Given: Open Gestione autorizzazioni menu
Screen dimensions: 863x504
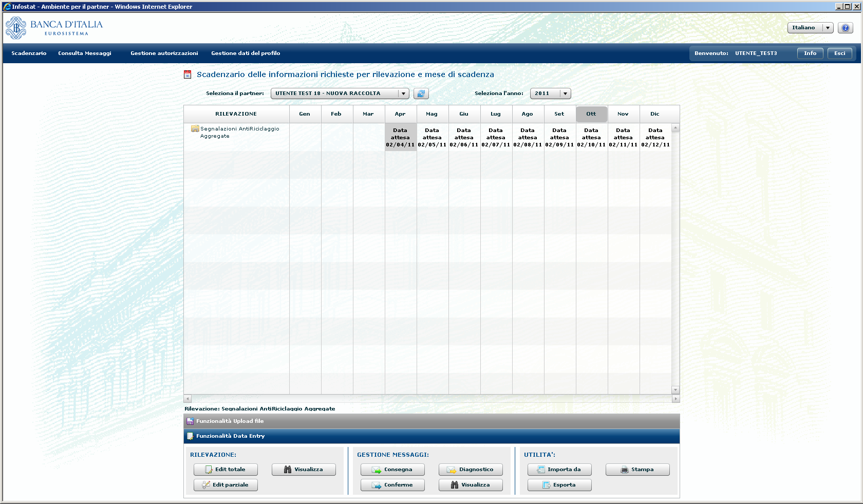Looking at the screenshot, I should pyautogui.click(x=164, y=53).
